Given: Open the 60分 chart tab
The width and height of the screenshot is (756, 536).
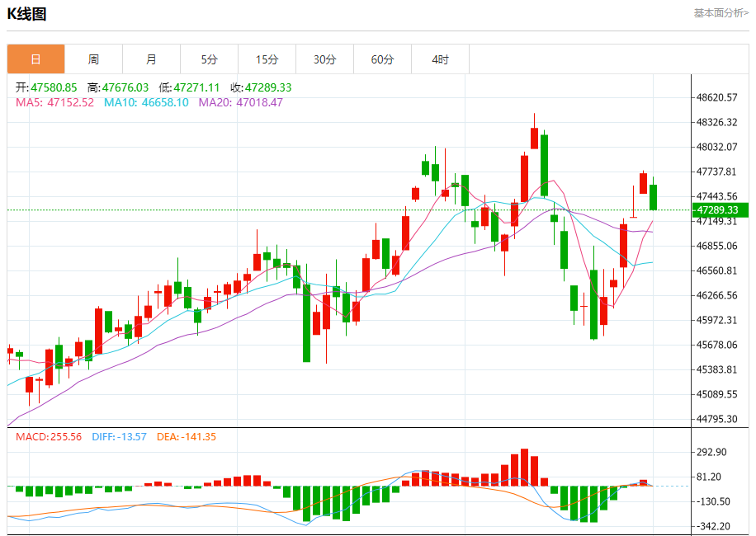Looking at the screenshot, I should click(x=383, y=59).
